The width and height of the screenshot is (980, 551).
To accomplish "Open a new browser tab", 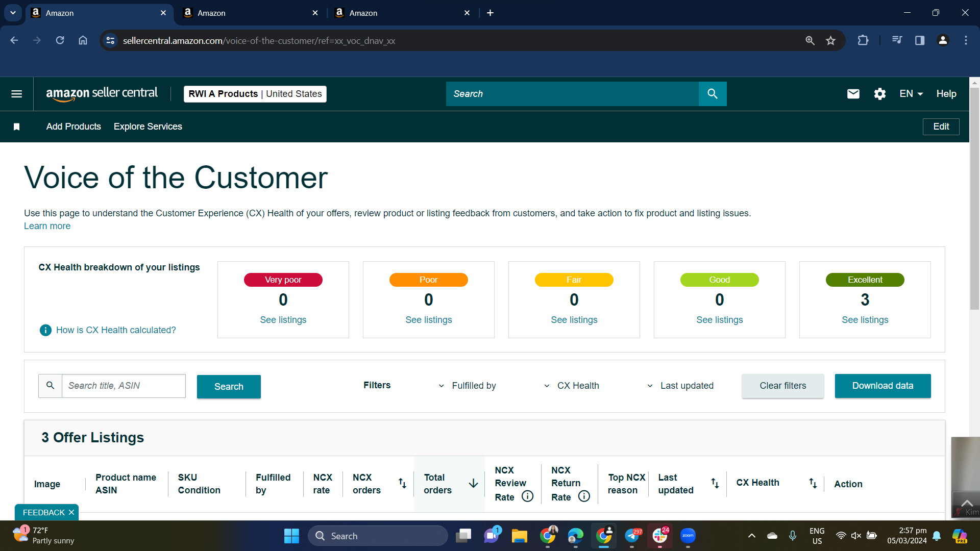I will pyautogui.click(x=490, y=13).
